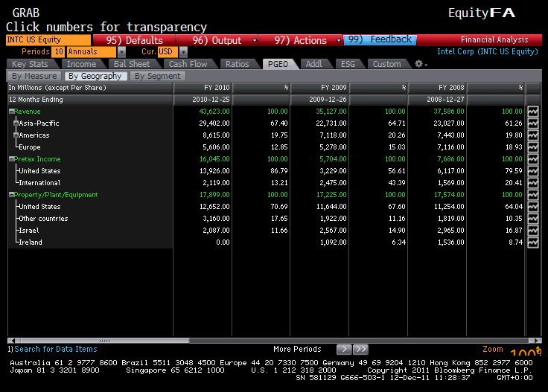Image resolution: width=548 pixels, height=392 pixels.
Task: Expand the Asia-Pacific revenue row
Action: 16,123
